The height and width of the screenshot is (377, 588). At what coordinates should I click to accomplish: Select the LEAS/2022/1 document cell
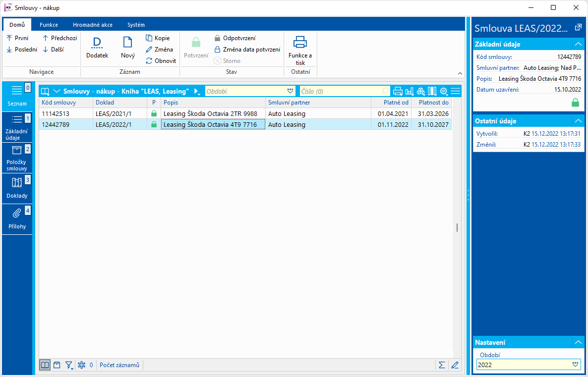[119, 124]
